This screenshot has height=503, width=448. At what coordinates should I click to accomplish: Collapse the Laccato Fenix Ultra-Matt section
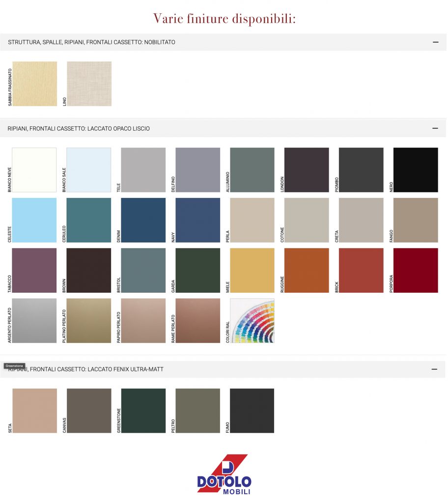click(x=435, y=369)
